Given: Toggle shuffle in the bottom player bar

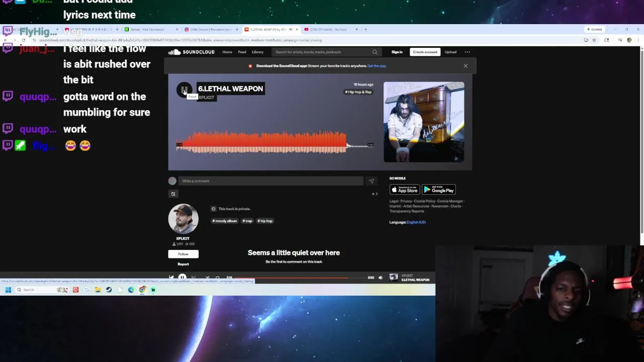Looking at the screenshot, I should click(207, 278).
